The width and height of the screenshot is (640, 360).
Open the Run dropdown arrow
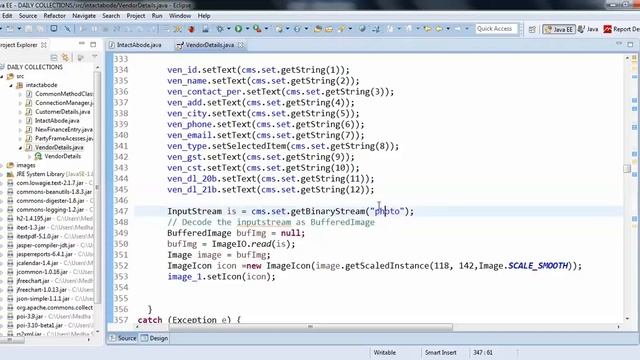247,29
